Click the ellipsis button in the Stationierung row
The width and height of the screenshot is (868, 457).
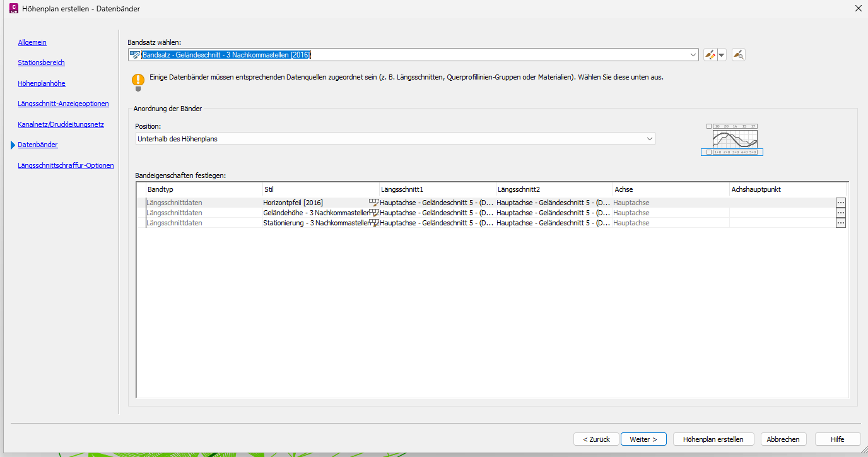840,223
